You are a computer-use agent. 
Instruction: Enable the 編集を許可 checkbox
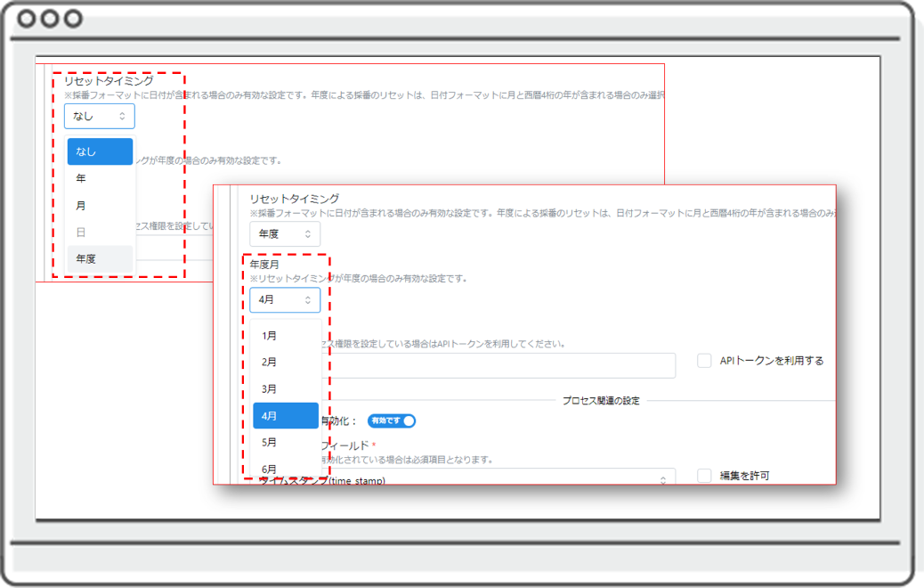pos(704,476)
